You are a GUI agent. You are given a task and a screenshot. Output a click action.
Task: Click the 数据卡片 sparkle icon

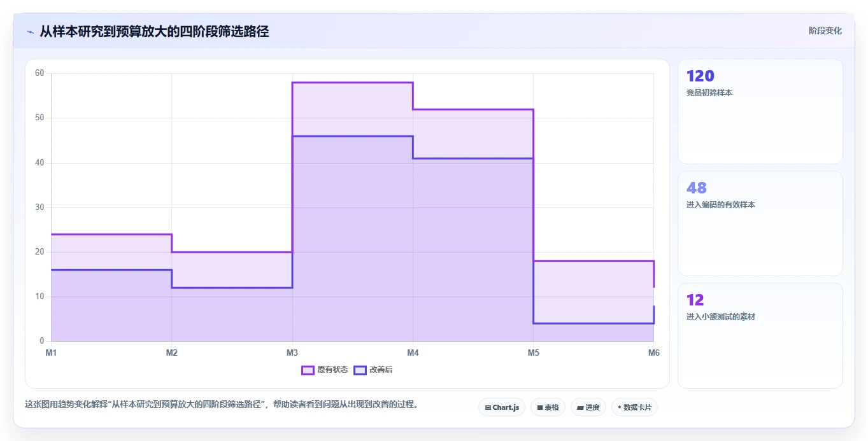point(619,407)
